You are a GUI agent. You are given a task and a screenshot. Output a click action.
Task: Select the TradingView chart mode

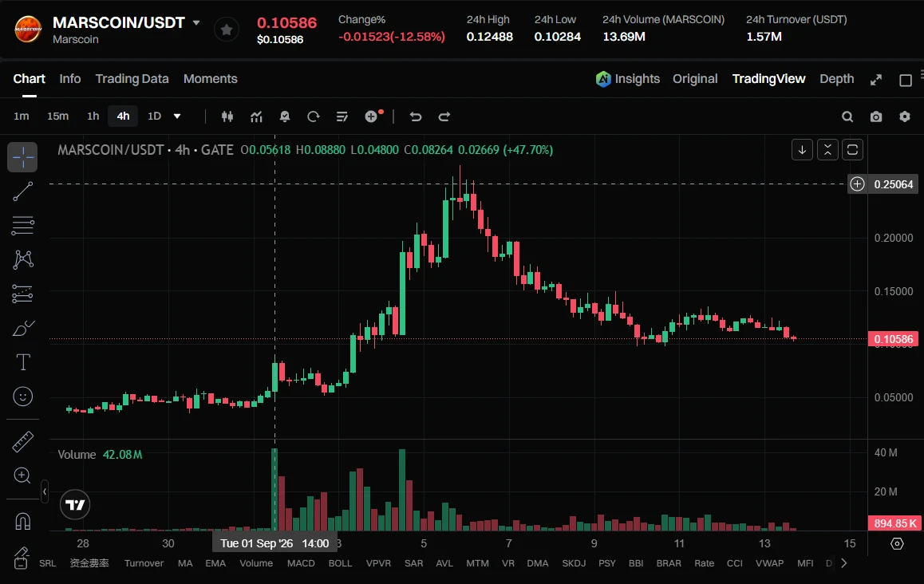(768, 79)
